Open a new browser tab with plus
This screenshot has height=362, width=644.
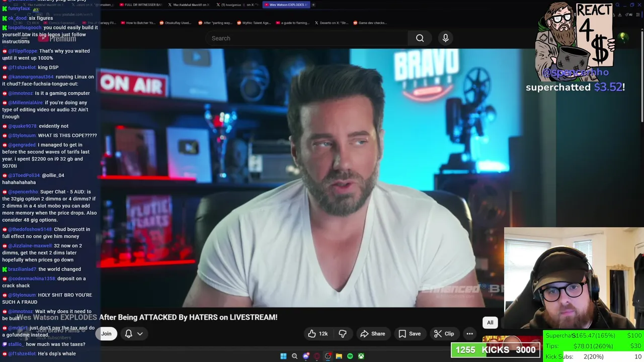313,5
